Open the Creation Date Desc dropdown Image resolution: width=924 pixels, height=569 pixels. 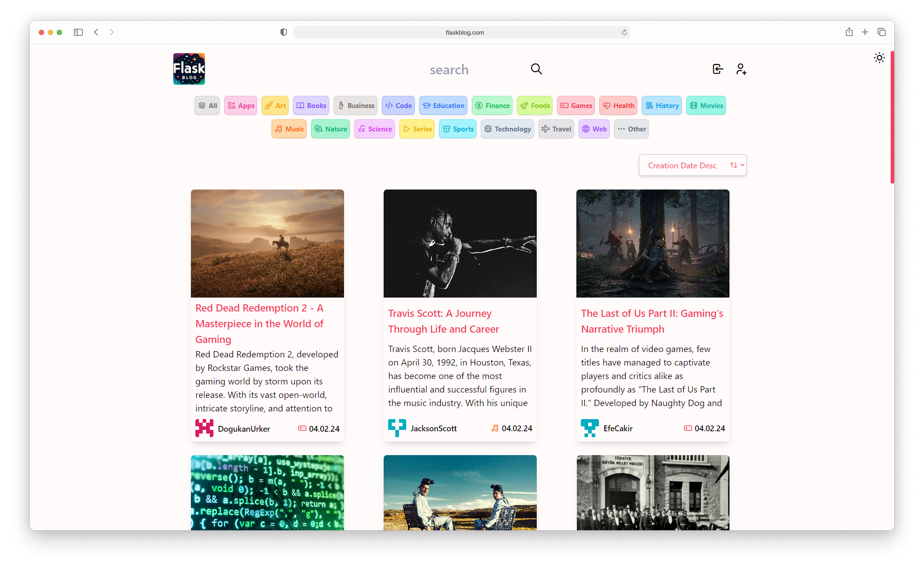coord(692,165)
